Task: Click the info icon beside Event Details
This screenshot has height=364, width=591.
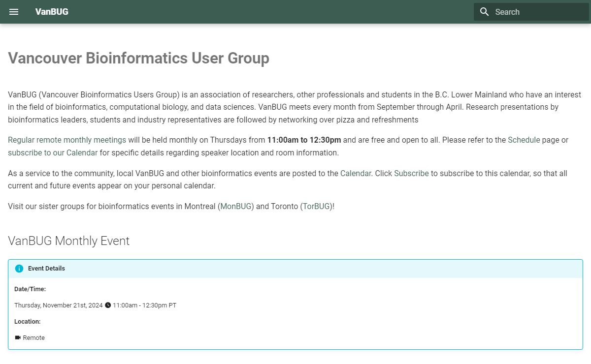Action: tap(19, 269)
